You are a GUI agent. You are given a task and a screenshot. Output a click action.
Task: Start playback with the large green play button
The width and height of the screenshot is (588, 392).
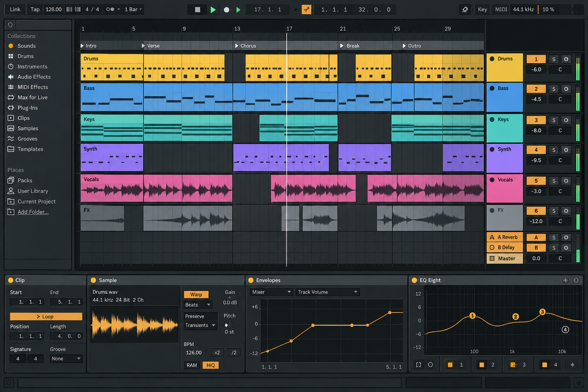(213, 10)
